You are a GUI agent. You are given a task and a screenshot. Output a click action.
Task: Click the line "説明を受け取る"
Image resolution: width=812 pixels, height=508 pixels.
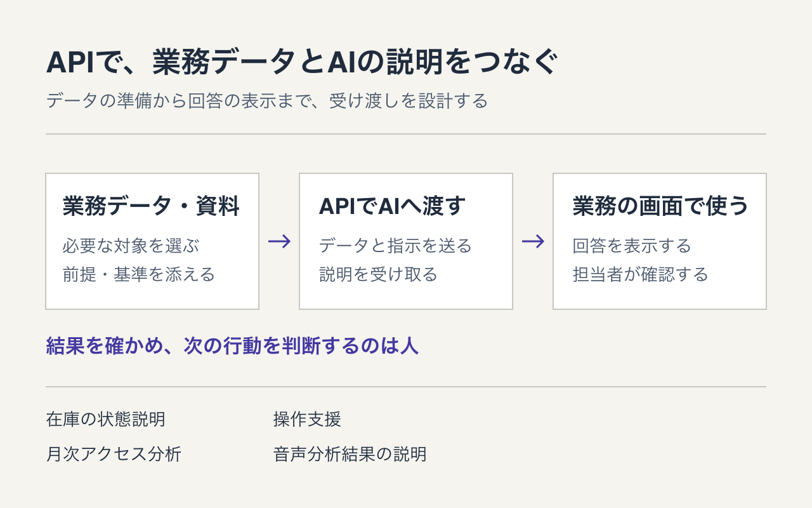pos(378,274)
